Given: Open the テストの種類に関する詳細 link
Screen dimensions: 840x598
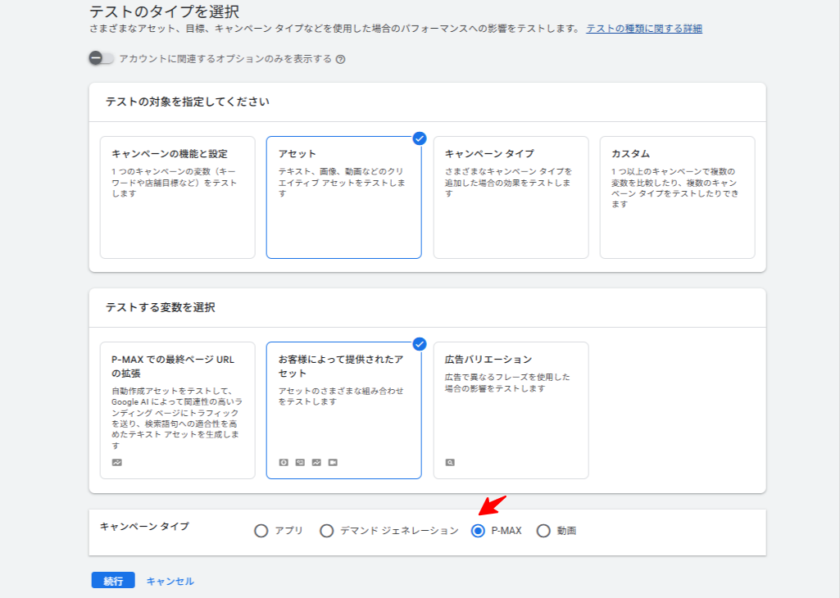Looking at the screenshot, I should point(644,29).
